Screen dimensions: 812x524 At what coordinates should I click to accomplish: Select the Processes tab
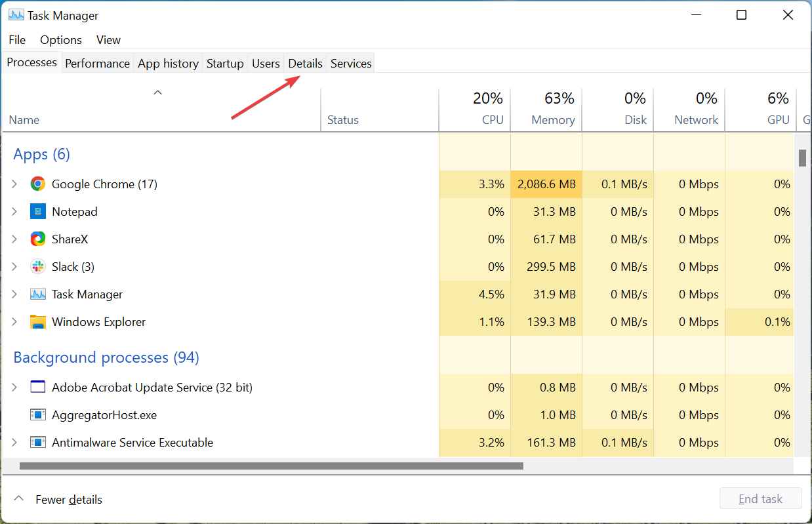click(31, 62)
